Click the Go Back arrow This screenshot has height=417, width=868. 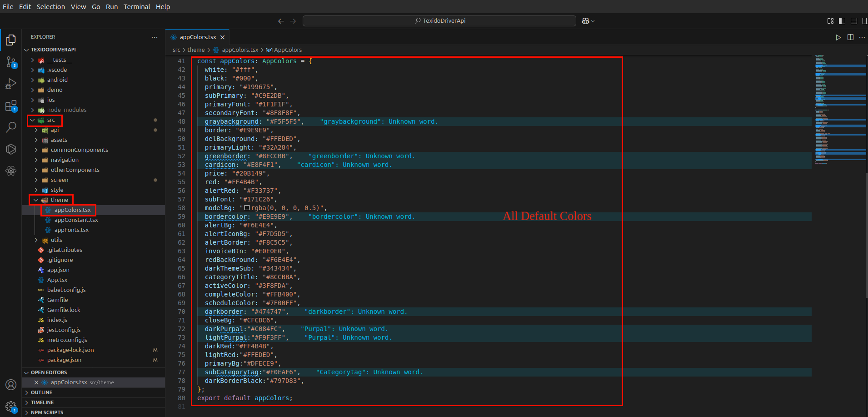coord(281,21)
